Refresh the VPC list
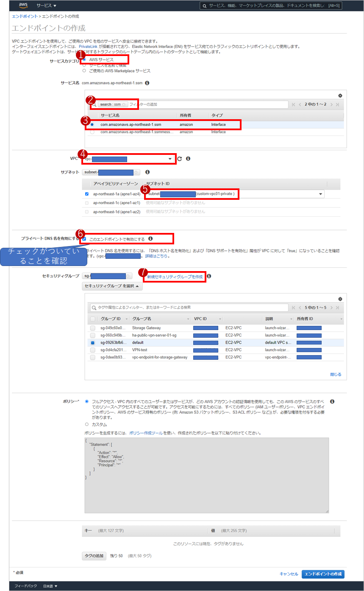The width and height of the screenshot is (364, 591). (180, 159)
